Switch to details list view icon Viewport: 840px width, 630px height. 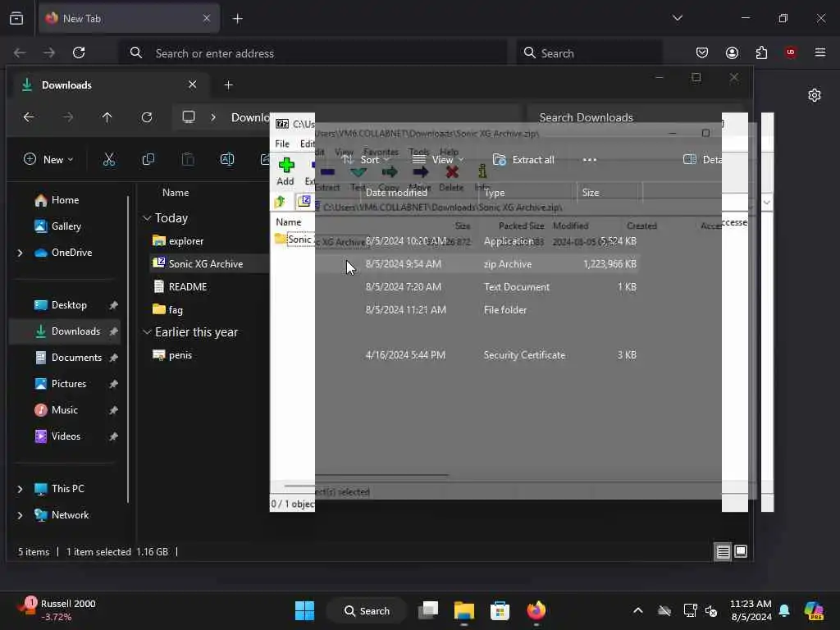[x=724, y=552]
